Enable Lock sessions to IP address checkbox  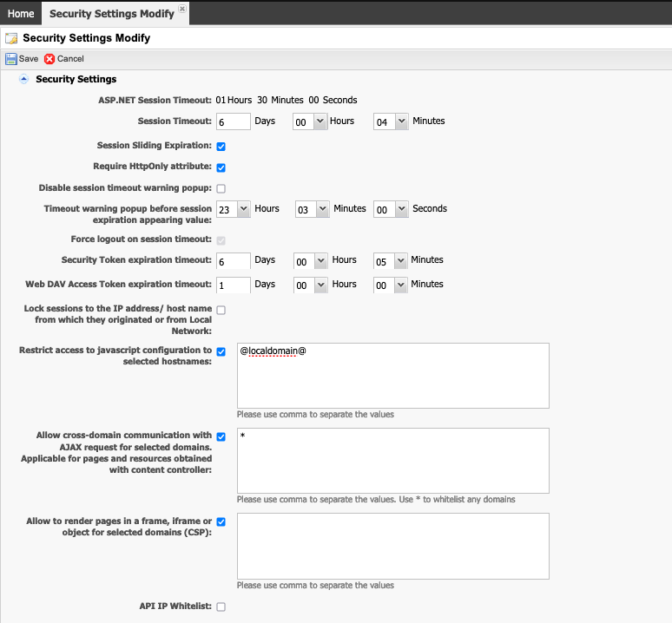point(221,310)
